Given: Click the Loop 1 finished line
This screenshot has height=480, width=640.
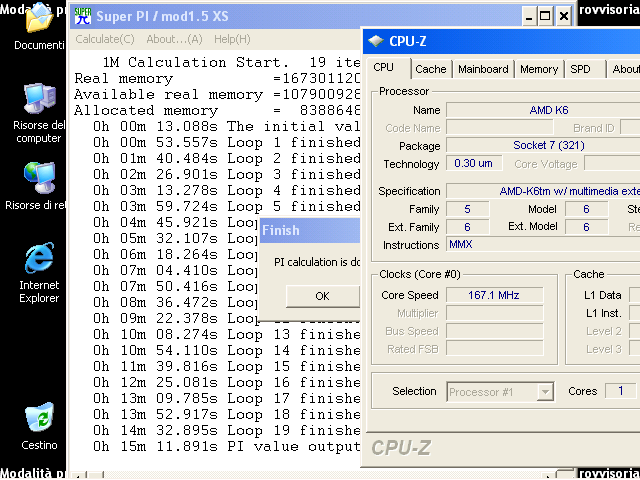Looking at the screenshot, I should pos(227,142).
